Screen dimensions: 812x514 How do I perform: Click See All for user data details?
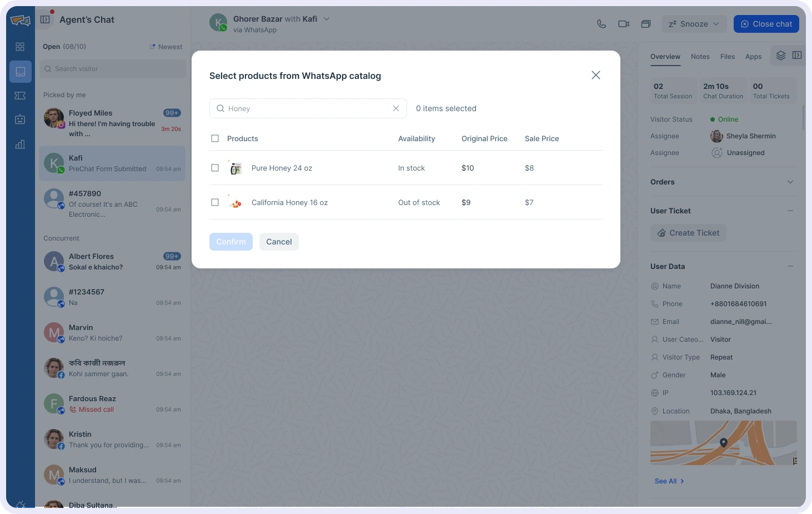pos(668,481)
